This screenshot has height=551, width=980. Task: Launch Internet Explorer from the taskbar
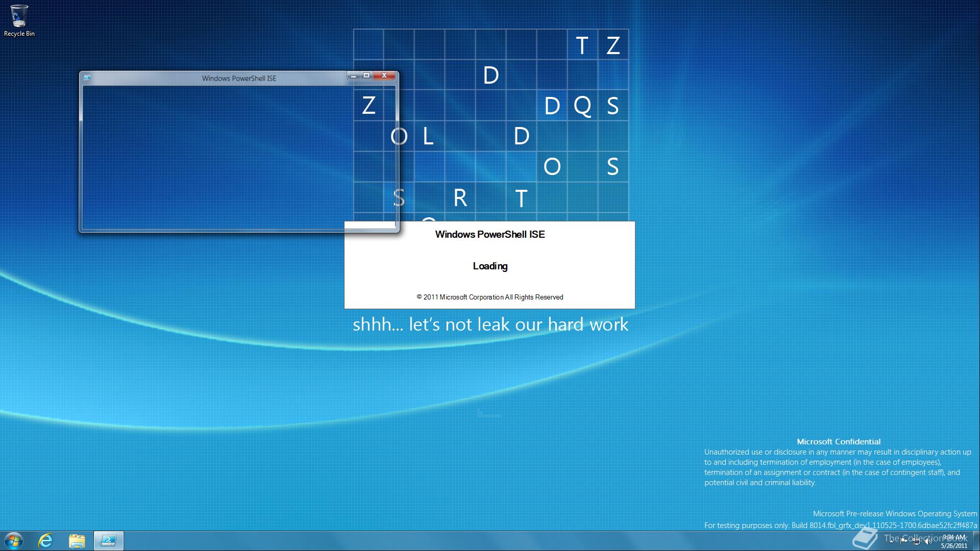tap(46, 541)
